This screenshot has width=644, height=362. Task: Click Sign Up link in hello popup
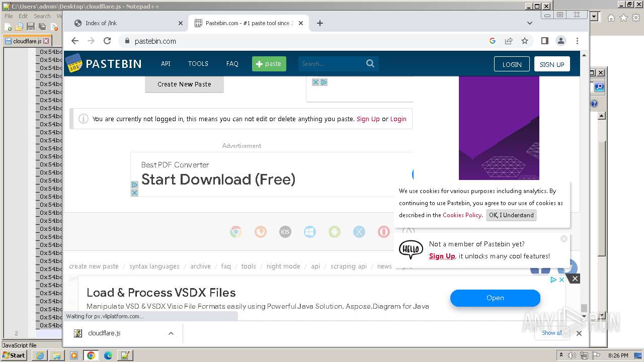click(x=442, y=256)
